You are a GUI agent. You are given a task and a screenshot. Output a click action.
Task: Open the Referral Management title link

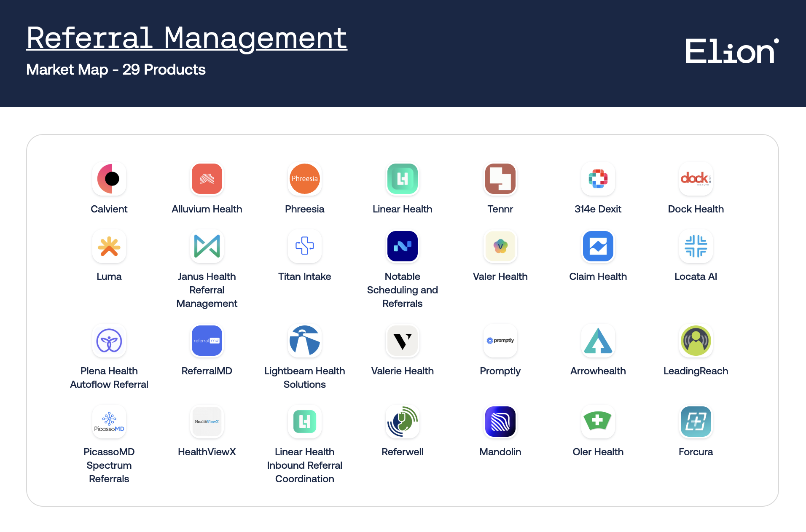pyautogui.click(x=187, y=38)
